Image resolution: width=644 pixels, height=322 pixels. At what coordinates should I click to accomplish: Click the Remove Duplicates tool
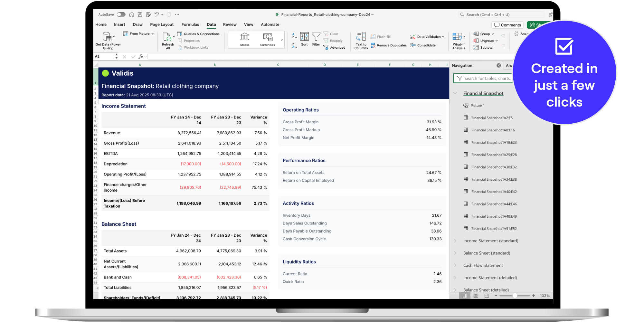pyautogui.click(x=389, y=45)
